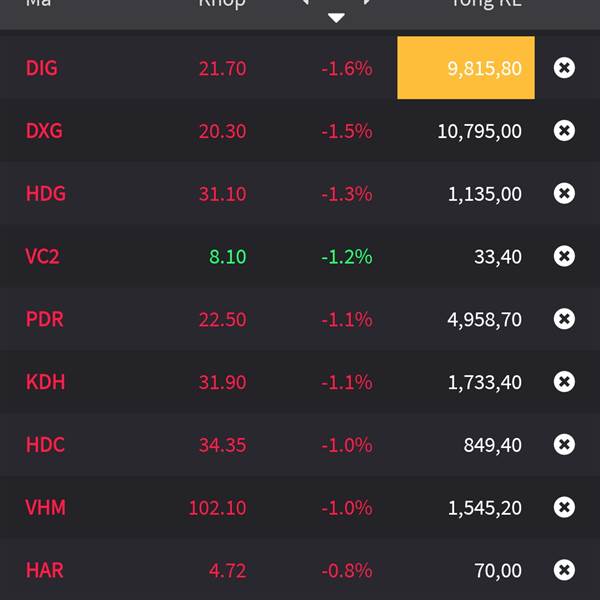This screenshot has height=600, width=600.
Task: Click the X icon beside PDR
Action: click(564, 319)
